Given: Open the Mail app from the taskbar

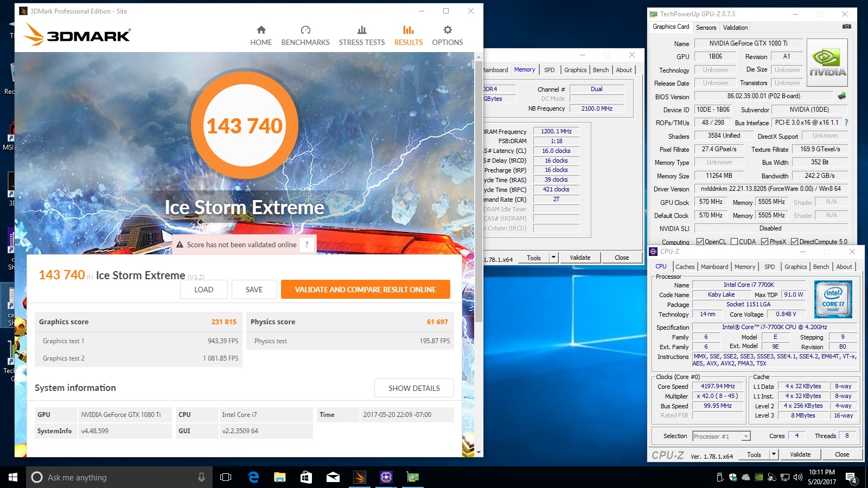Looking at the screenshot, I should [x=333, y=477].
